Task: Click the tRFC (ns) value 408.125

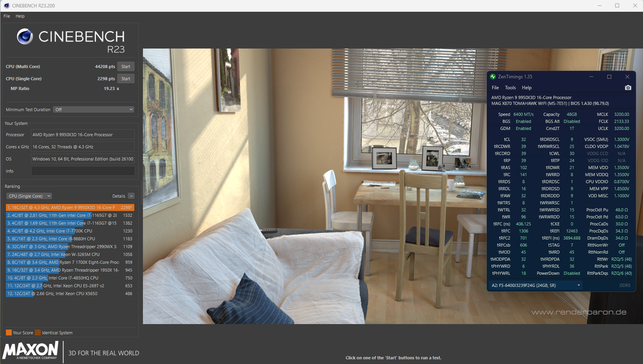Action: [x=524, y=224]
